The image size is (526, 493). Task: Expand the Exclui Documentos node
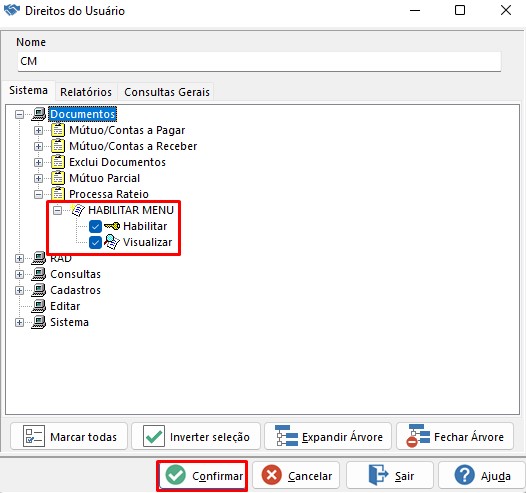[38, 162]
